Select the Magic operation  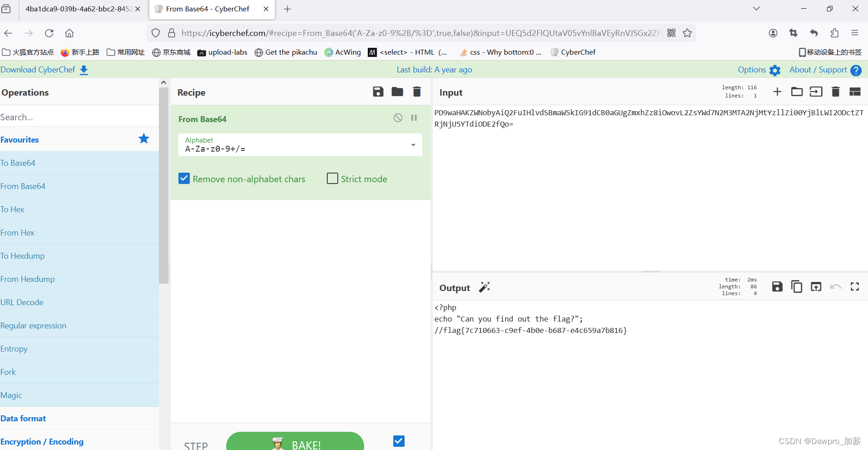coord(79,395)
